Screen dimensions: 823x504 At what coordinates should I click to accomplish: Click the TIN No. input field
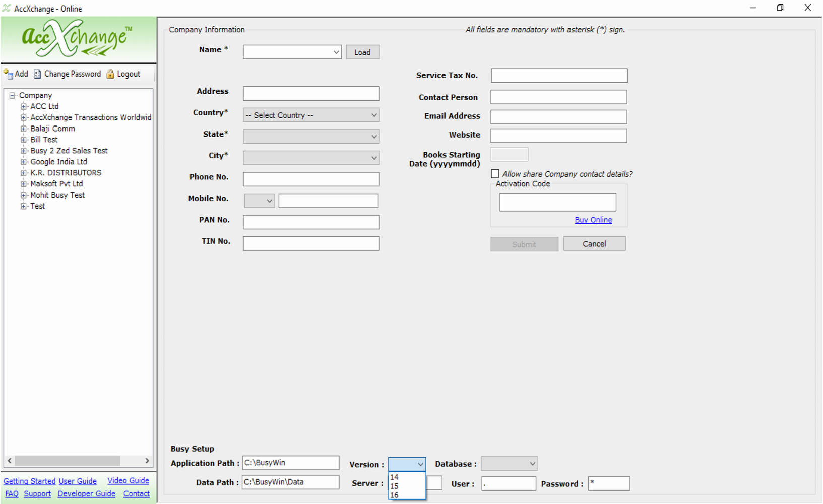(311, 244)
